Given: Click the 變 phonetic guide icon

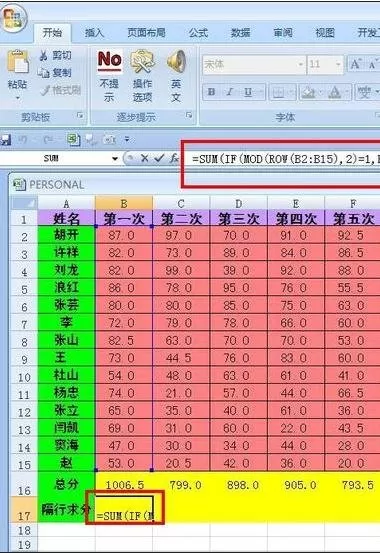Looking at the screenshot, I should pyautogui.click(x=364, y=92).
